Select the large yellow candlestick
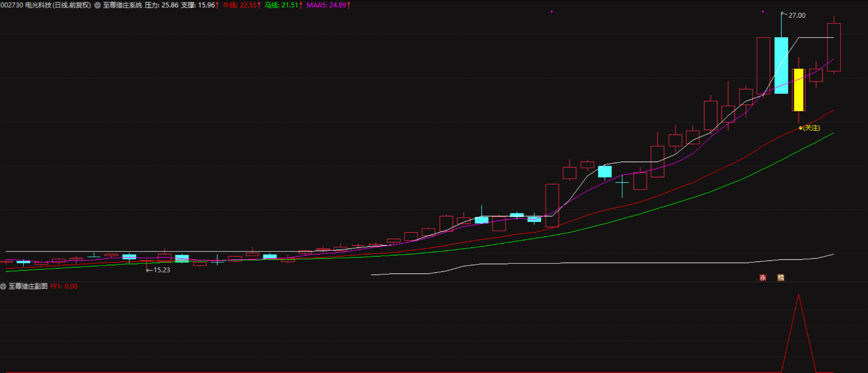The image size is (868, 373). pos(799,90)
